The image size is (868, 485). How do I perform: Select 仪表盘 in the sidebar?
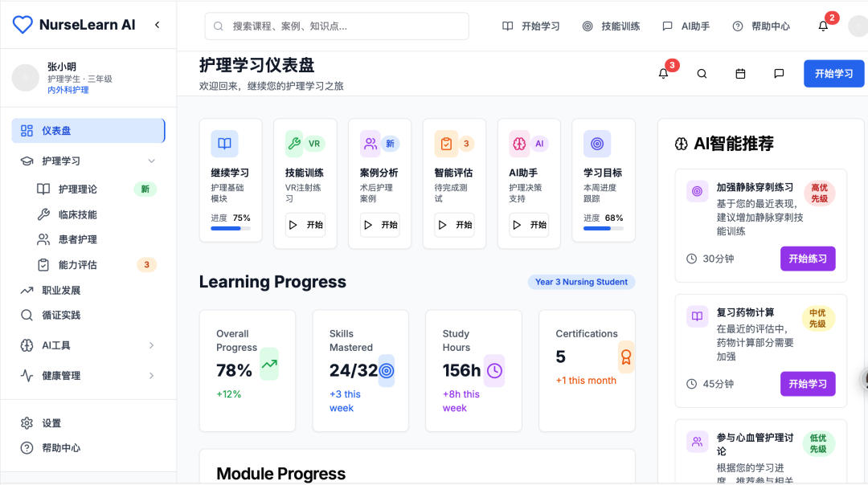tap(88, 131)
